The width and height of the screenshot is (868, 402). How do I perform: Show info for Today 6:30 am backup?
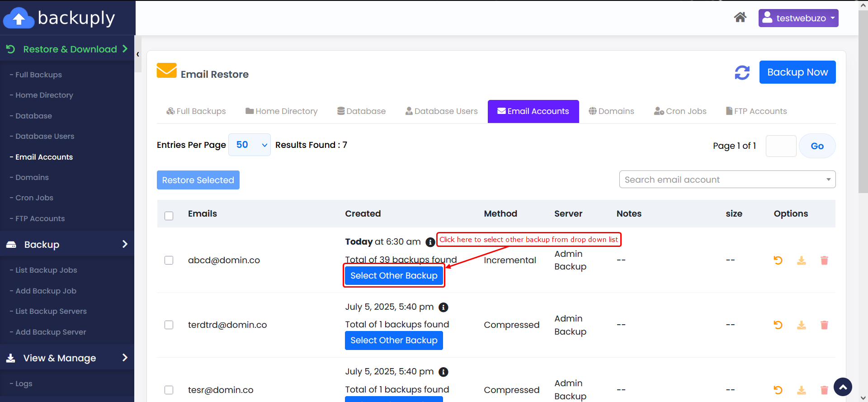pos(430,242)
